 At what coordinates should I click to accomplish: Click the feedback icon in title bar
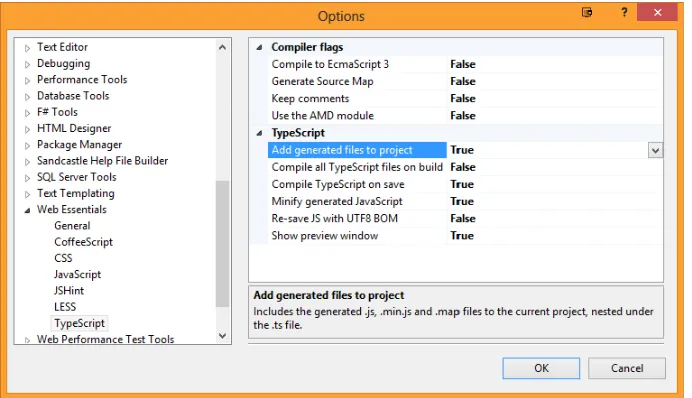tap(587, 12)
